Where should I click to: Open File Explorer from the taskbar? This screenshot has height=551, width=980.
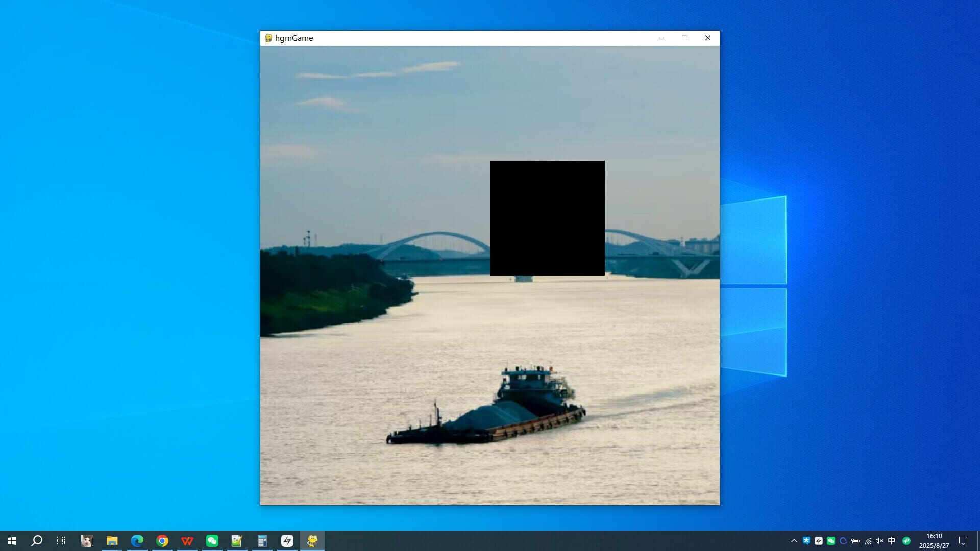click(112, 540)
